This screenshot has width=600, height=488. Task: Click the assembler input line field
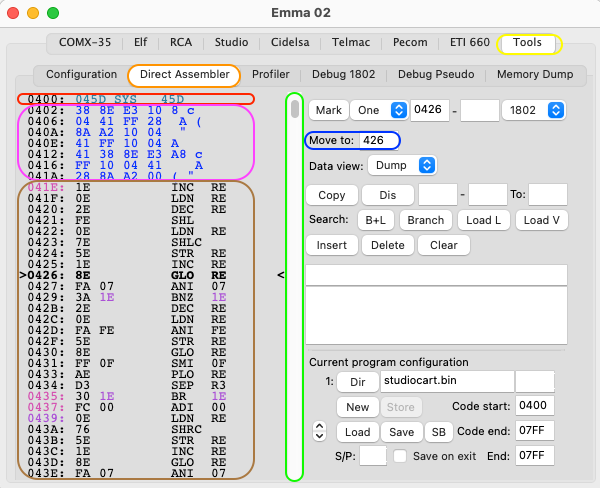click(436, 275)
